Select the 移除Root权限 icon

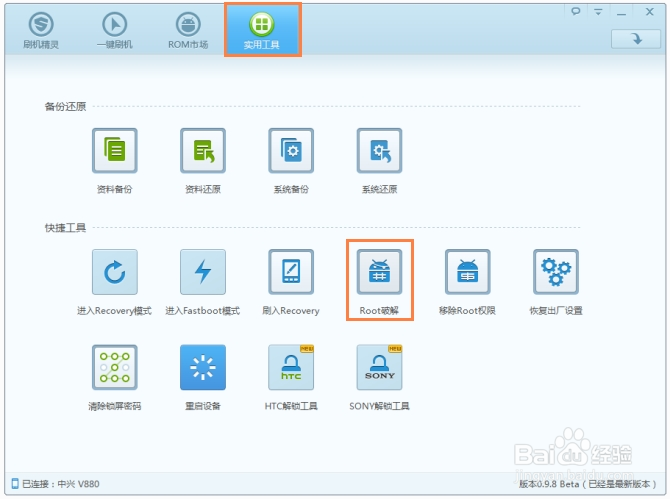pos(467,272)
